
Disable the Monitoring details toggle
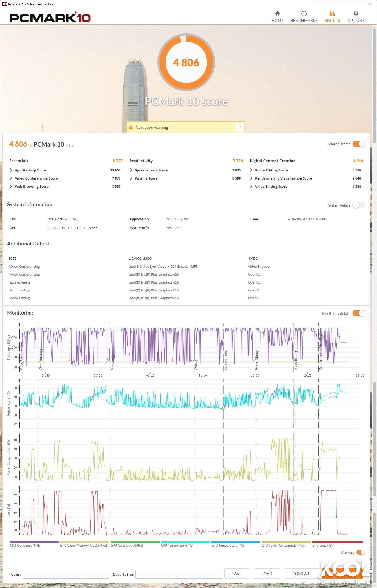click(359, 313)
